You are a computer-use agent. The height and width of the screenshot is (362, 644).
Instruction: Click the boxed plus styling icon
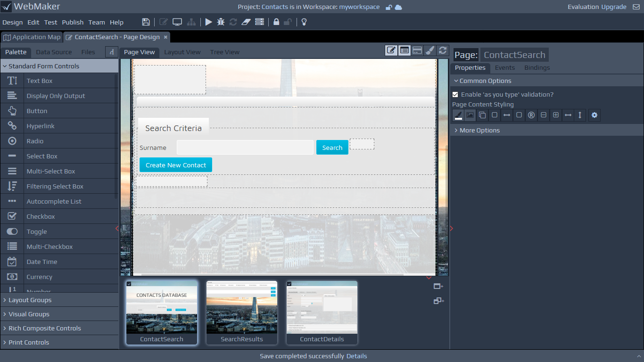[x=556, y=115]
